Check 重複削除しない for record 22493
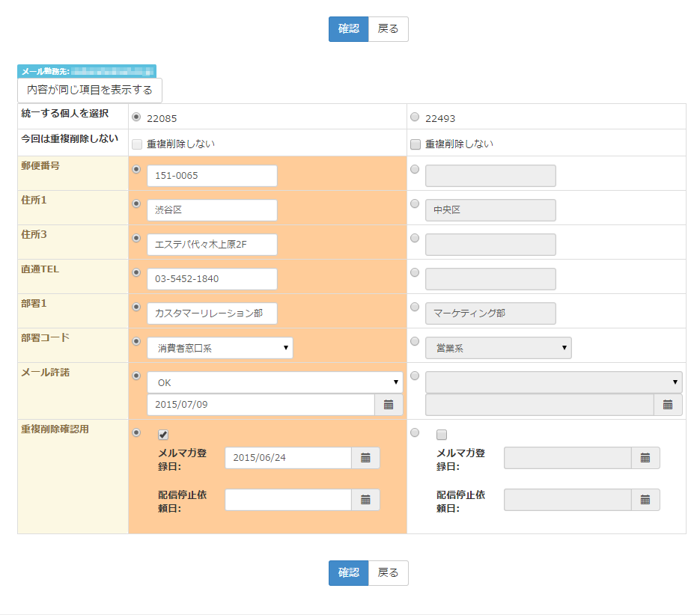Viewport: 700px width, 615px height. pos(416,144)
